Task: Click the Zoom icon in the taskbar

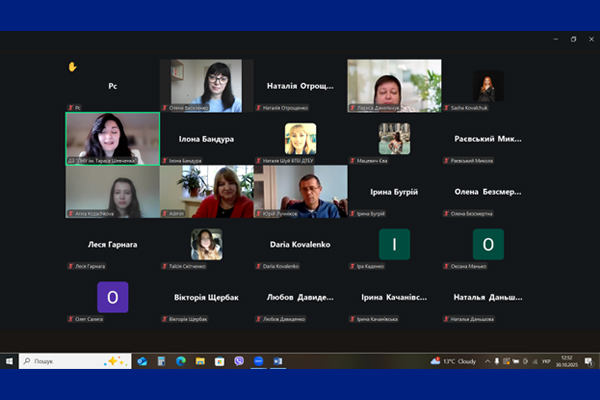Action: [258, 360]
